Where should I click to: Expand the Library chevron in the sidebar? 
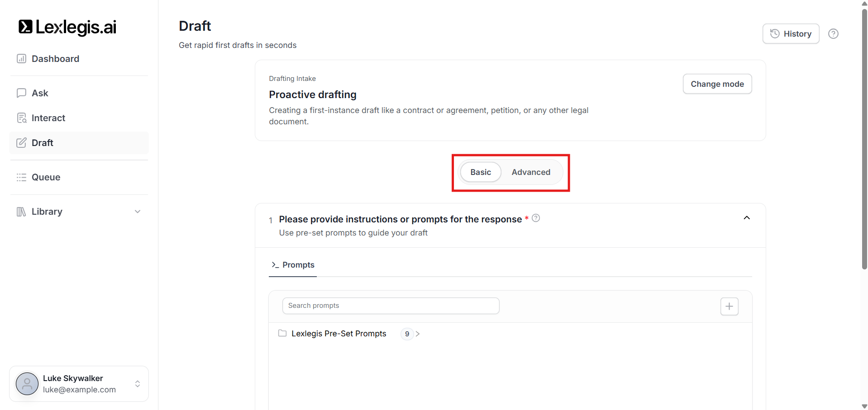[138, 212]
